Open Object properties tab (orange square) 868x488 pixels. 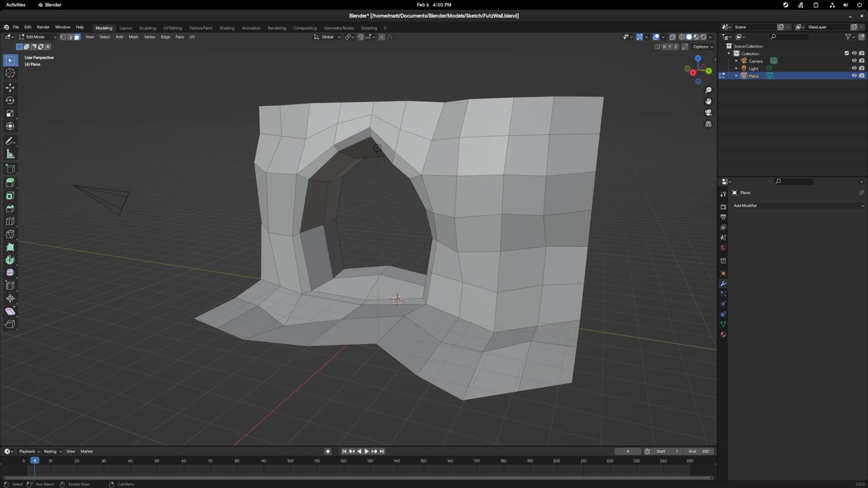click(x=723, y=273)
